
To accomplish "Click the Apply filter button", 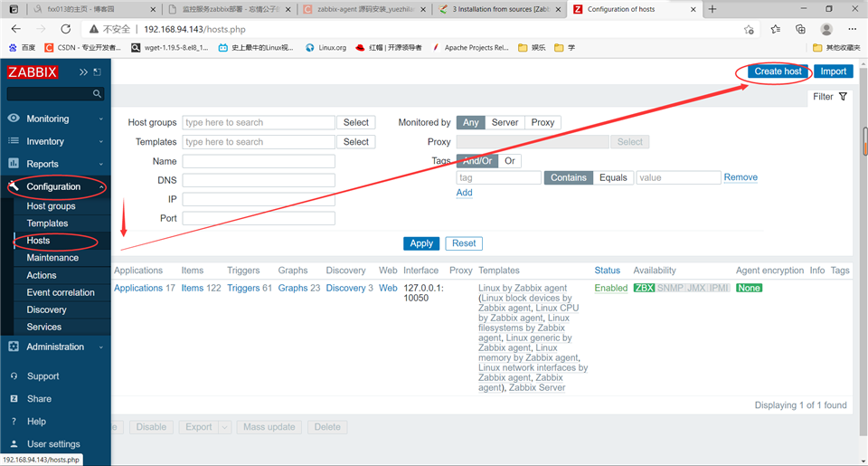I will tap(421, 243).
